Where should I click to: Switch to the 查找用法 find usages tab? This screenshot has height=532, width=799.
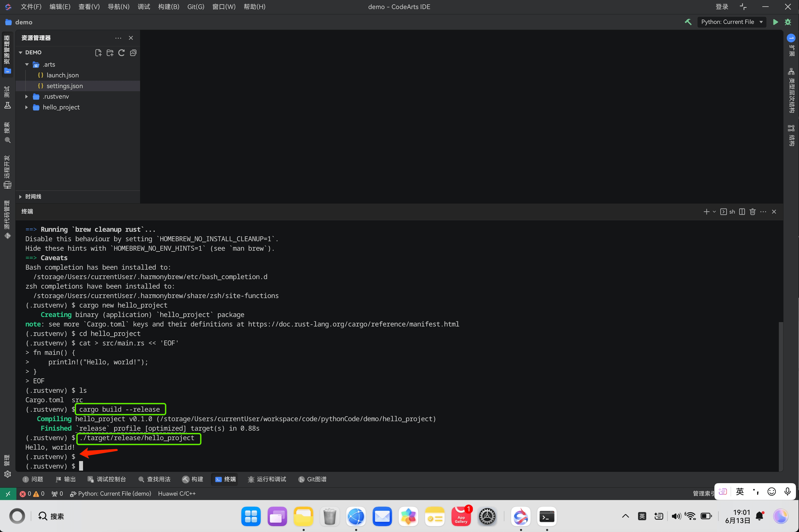click(154, 479)
